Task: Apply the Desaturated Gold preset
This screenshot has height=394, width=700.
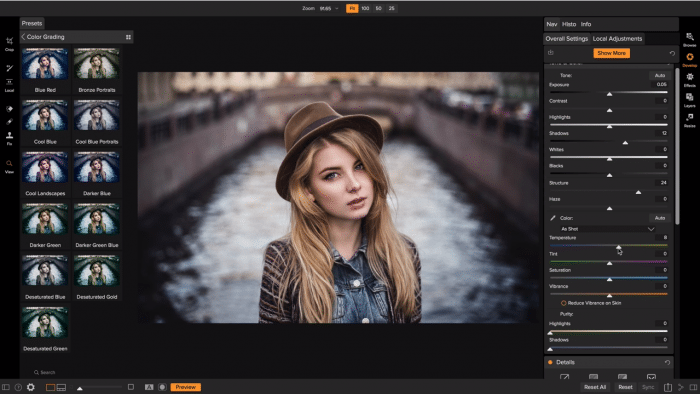Action: (x=97, y=277)
